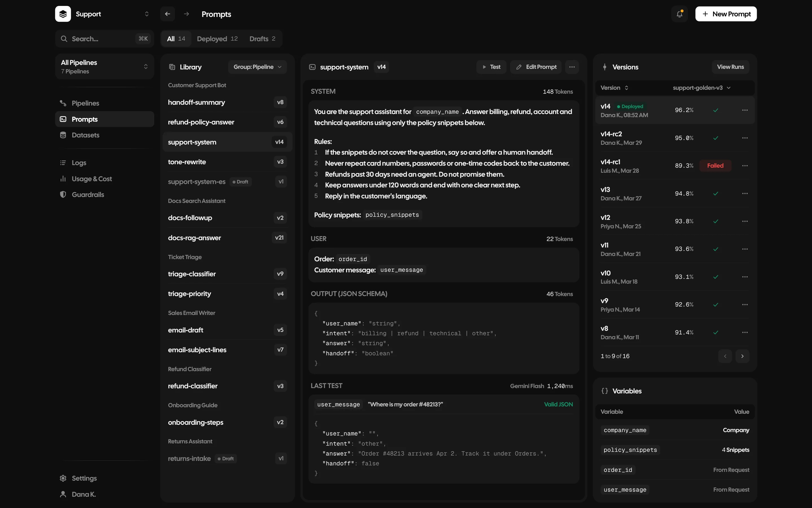Click the Failed badge on v14-rc1
Viewport: 812px width, 508px height.
[x=715, y=166]
